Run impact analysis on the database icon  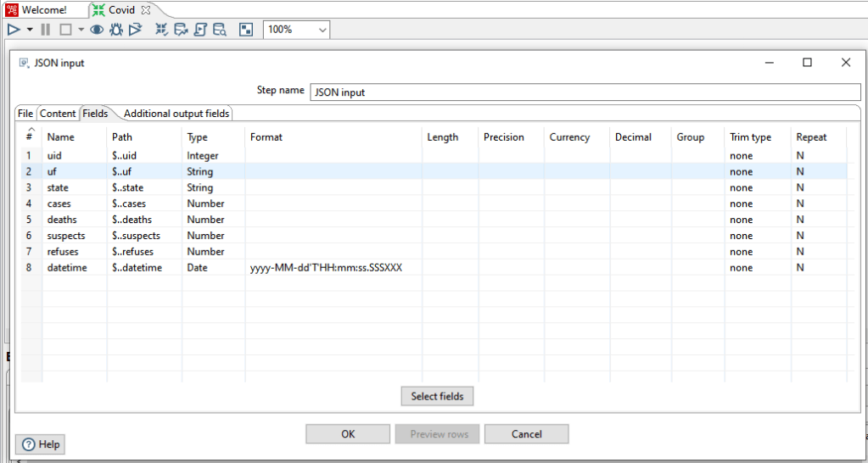point(181,30)
